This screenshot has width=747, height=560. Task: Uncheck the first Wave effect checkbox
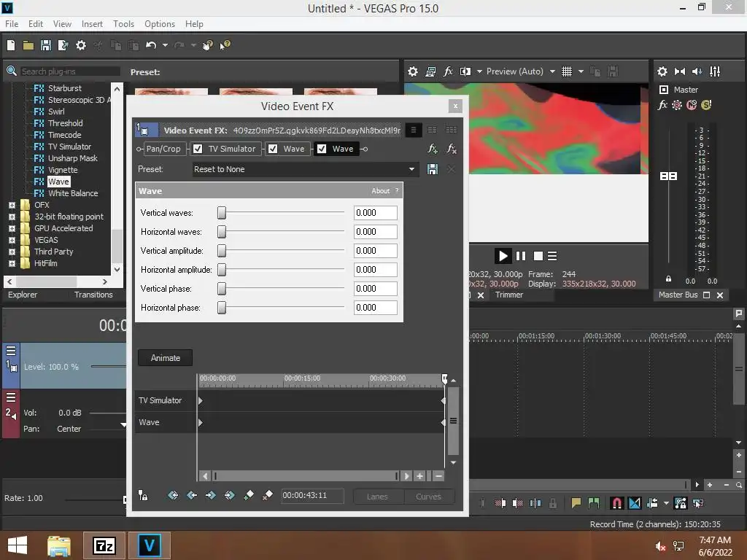[273, 149]
